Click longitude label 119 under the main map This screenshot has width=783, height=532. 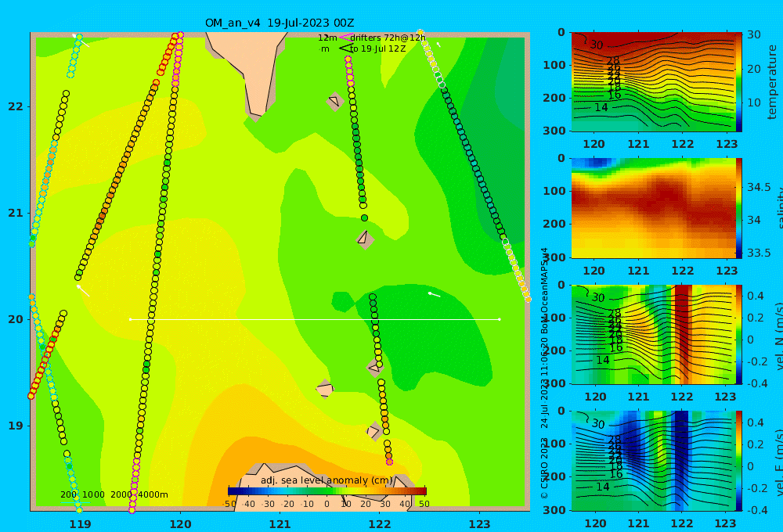click(80, 524)
